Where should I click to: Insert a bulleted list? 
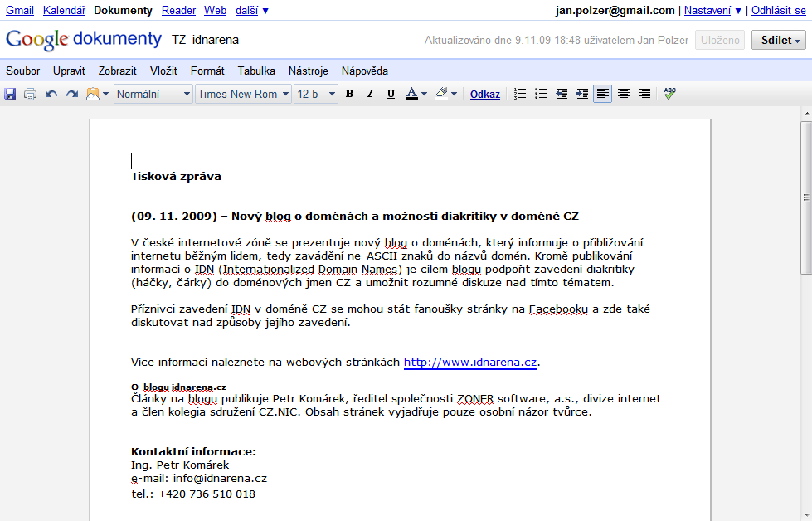point(541,94)
